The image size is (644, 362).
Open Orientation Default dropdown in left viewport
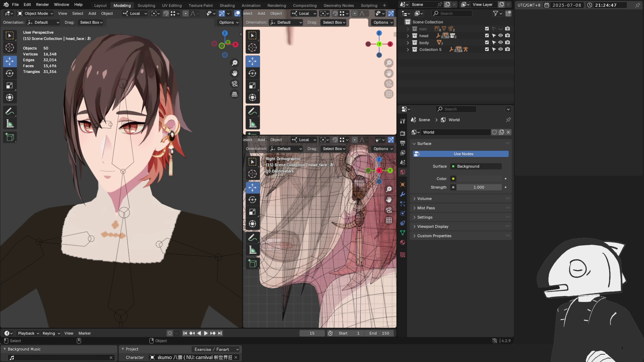(x=44, y=22)
